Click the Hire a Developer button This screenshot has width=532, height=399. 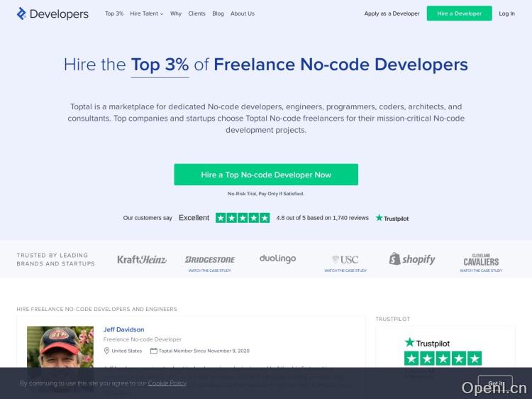click(x=459, y=13)
